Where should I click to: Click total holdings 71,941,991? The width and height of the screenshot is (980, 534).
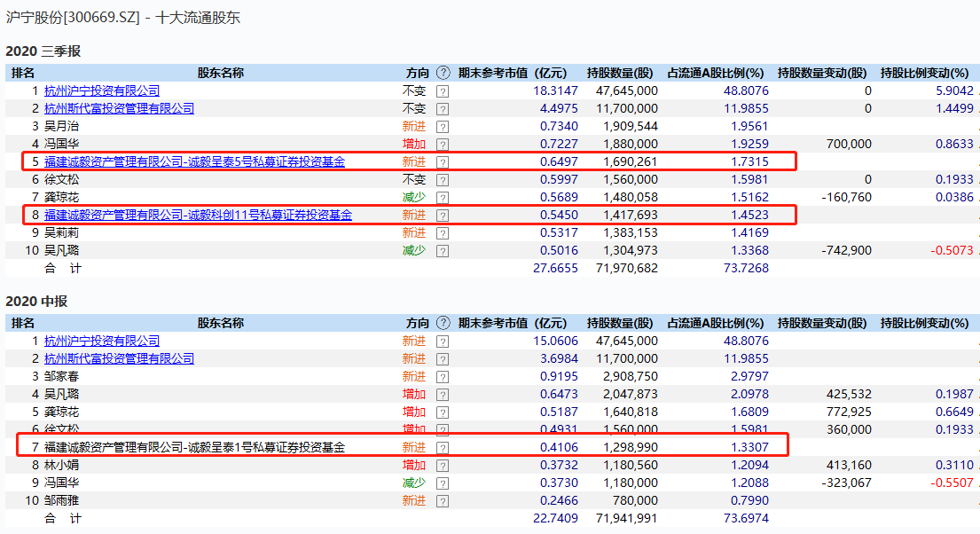point(627,518)
